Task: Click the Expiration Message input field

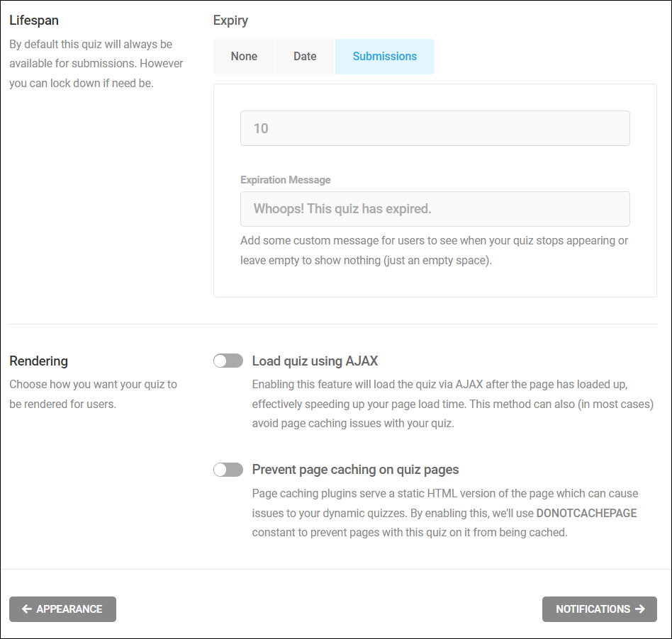Action: tap(435, 209)
